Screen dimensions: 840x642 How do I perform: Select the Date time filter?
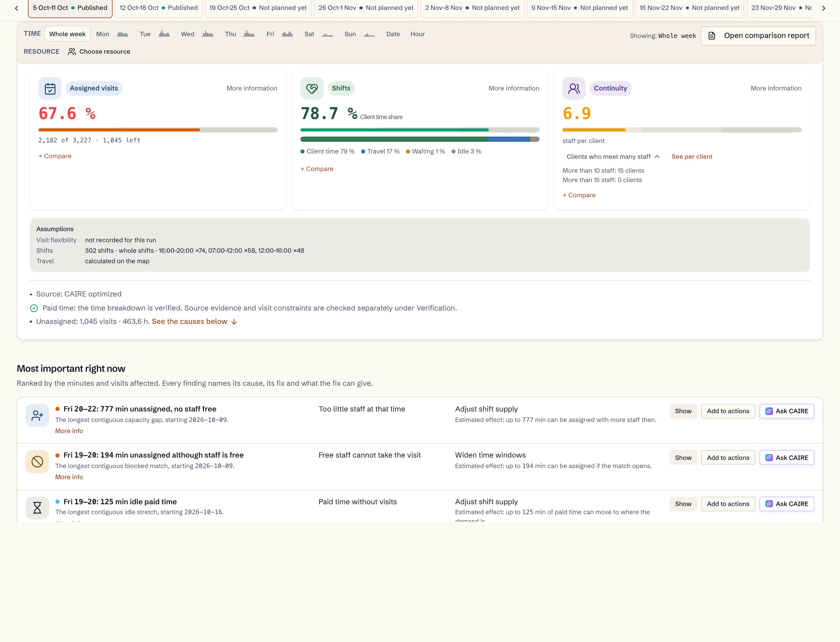click(x=393, y=34)
